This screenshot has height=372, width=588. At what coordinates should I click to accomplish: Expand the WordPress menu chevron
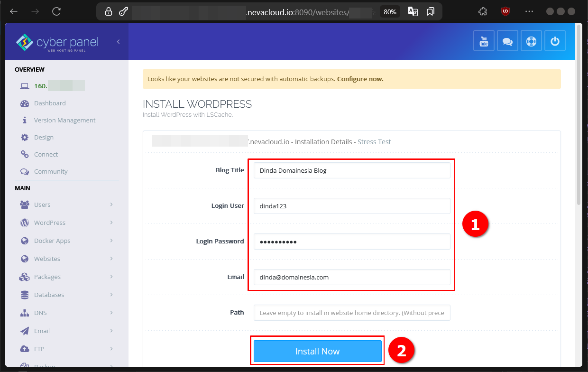click(x=111, y=223)
